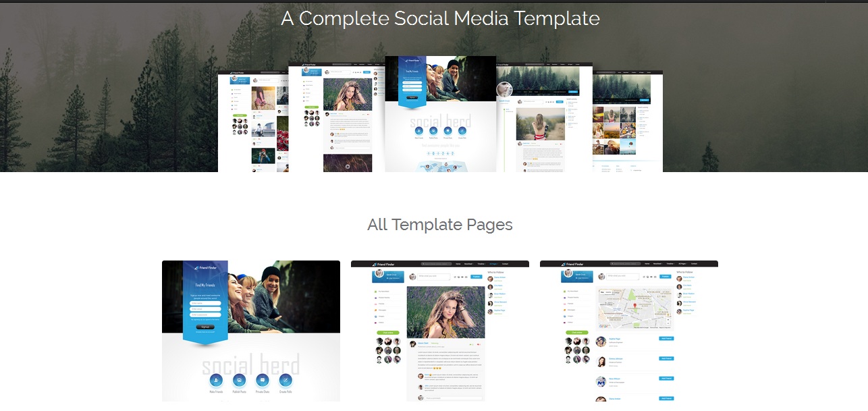Click the hero collage of template screenshots
Image resolution: width=868 pixels, height=411 pixels.
440,114
